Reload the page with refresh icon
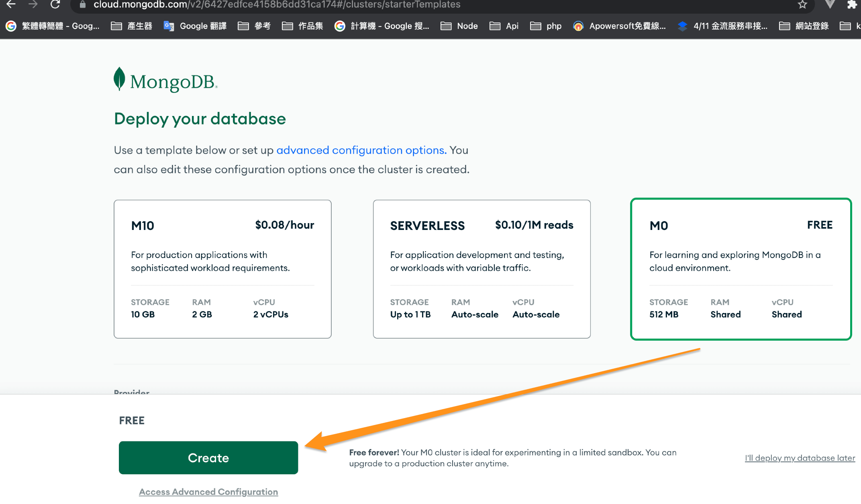The height and width of the screenshot is (504, 861). pyautogui.click(x=55, y=4)
